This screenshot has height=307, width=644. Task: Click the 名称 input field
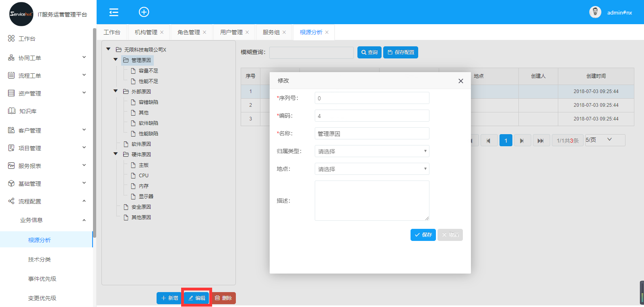click(372, 134)
